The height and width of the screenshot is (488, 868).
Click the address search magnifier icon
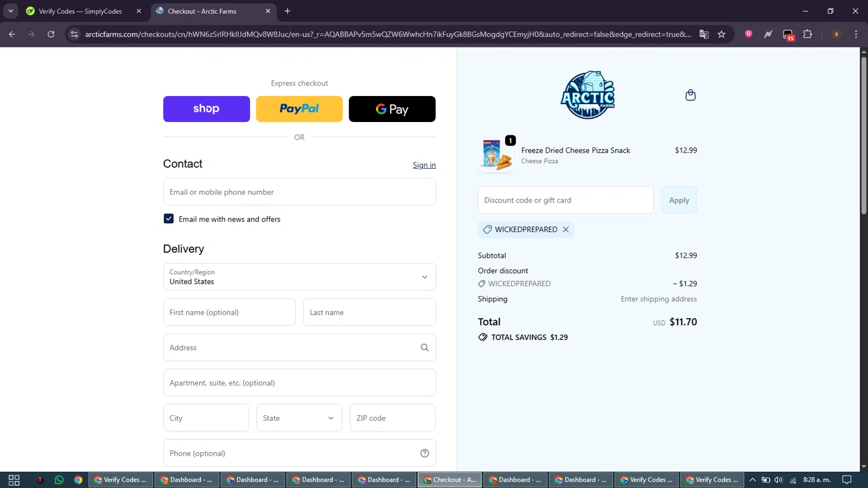pyautogui.click(x=425, y=347)
